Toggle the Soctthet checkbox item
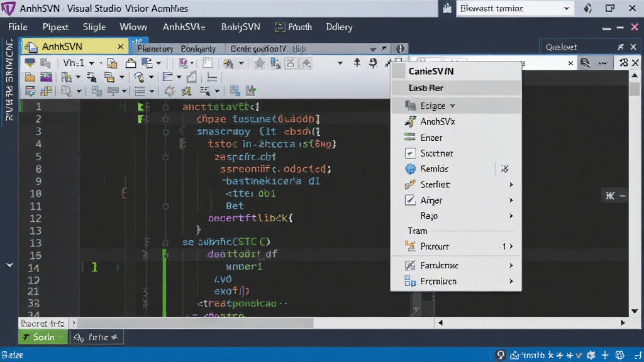644x362 pixels. [410, 153]
